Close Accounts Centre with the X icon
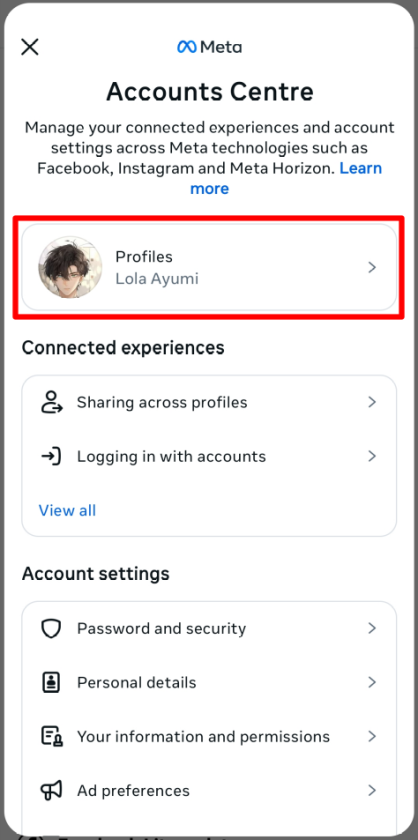This screenshot has height=840, width=418. tap(29, 47)
